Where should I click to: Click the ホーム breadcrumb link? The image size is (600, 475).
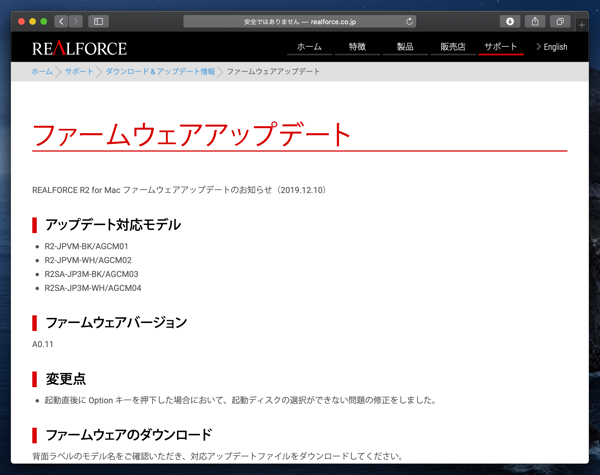coord(42,72)
